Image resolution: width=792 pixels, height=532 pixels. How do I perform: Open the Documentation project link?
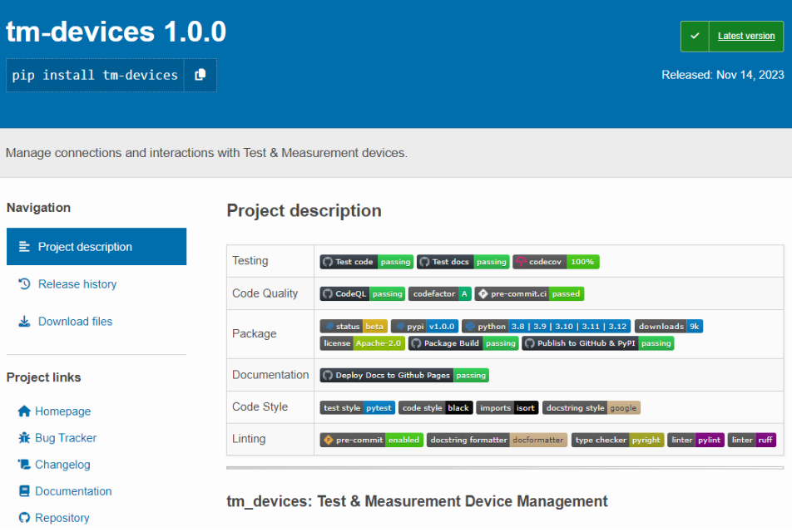point(73,491)
